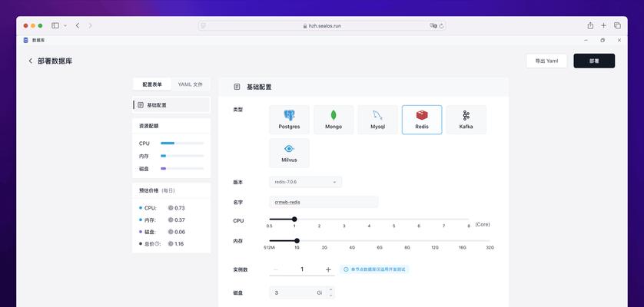Viewport: 644px width, 307px height.
Task: Select the Milvus database type
Action: [x=289, y=153]
